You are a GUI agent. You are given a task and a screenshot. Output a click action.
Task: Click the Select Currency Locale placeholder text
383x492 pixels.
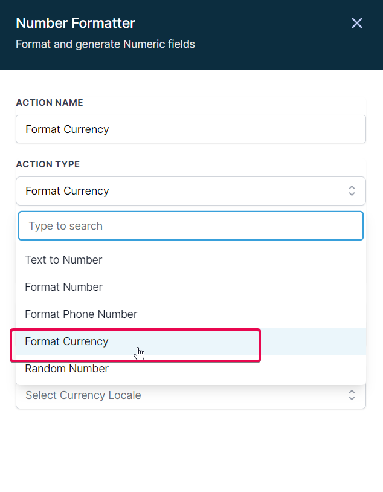[x=83, y=395]
